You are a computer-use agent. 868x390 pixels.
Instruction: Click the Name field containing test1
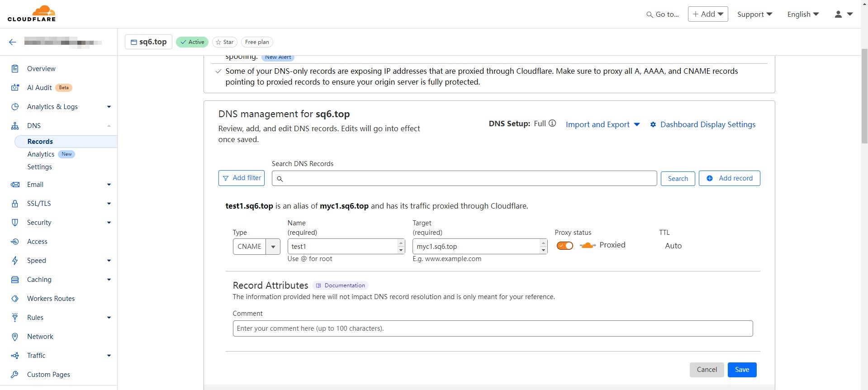tap(342, 247)
